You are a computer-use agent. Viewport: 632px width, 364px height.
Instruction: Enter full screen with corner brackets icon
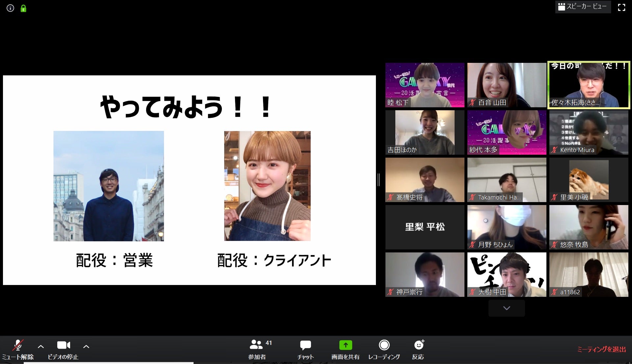click(x=621, y=7)
